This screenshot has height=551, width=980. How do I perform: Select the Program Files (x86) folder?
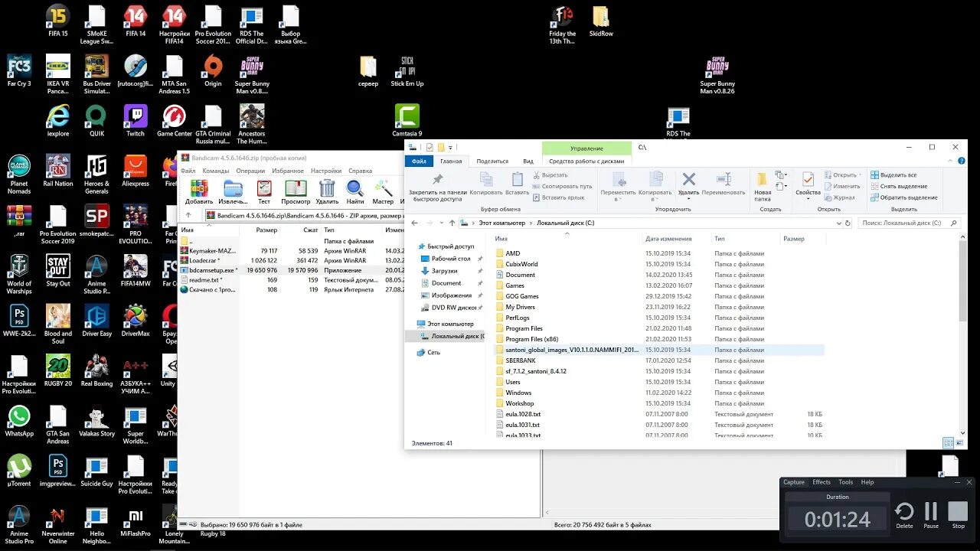coord(531,339)
